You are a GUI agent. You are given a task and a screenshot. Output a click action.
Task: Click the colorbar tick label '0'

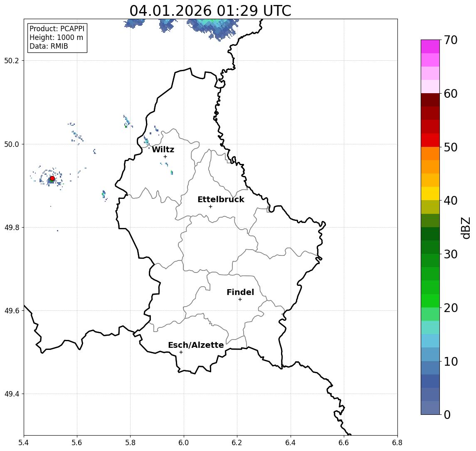click(447, 414)
